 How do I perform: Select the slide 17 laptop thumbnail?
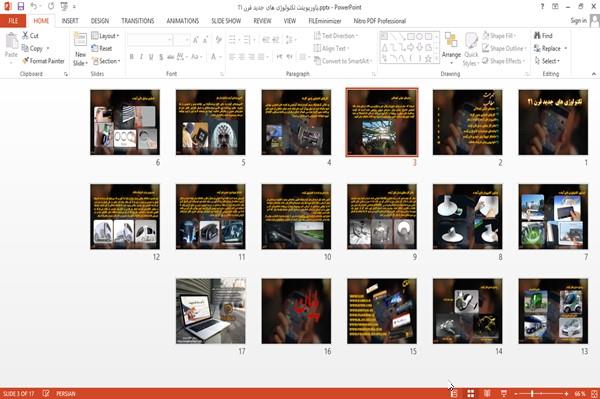210,311
